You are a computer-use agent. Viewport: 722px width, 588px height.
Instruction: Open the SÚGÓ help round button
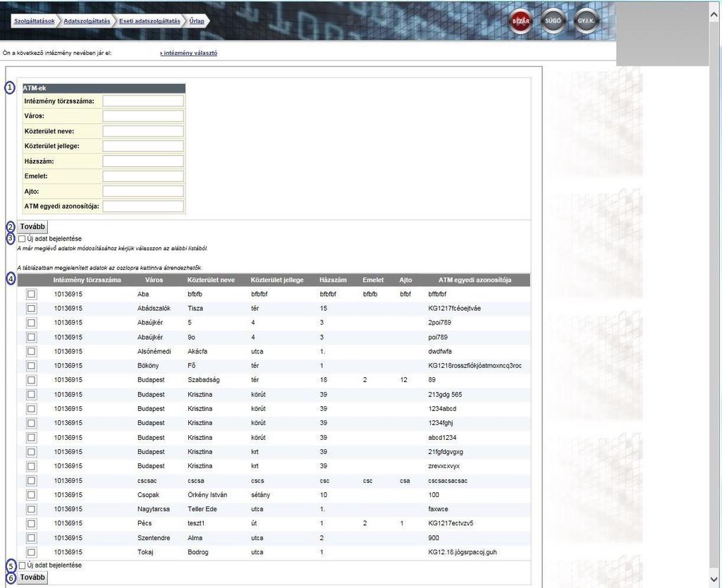click(553, 20)
